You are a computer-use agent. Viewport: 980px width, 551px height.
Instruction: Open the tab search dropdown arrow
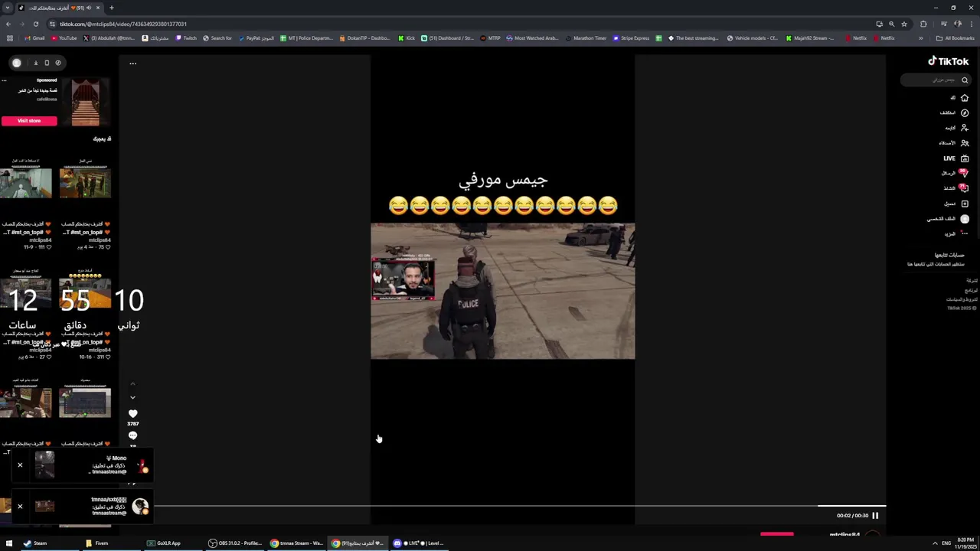click(8, 8)
